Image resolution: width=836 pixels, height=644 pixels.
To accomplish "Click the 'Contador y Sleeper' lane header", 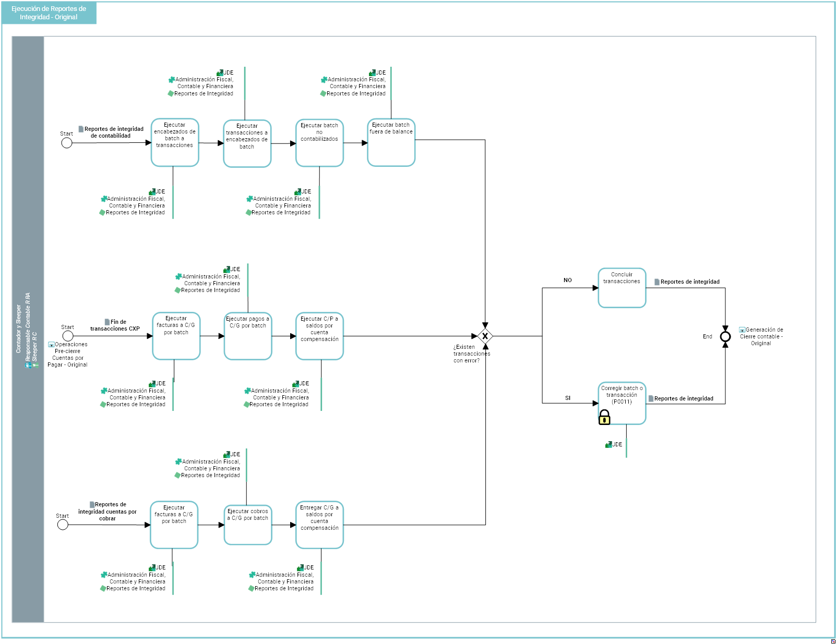I will pyautogui.click(x=28, y=329).
